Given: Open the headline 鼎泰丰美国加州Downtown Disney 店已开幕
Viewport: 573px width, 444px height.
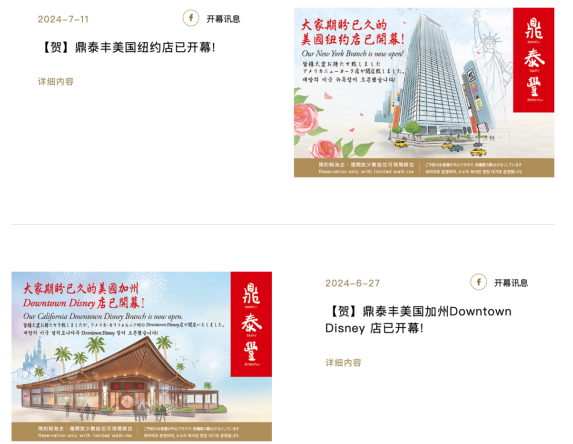Looking at the screenshot, I should 418,320.
